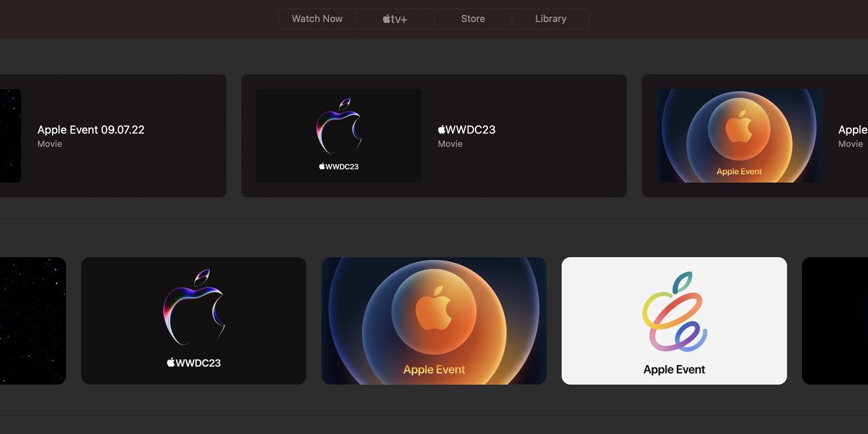This screenshot has height=434, width=868.
Task: Open the Store tab
Action: point(473,19)
